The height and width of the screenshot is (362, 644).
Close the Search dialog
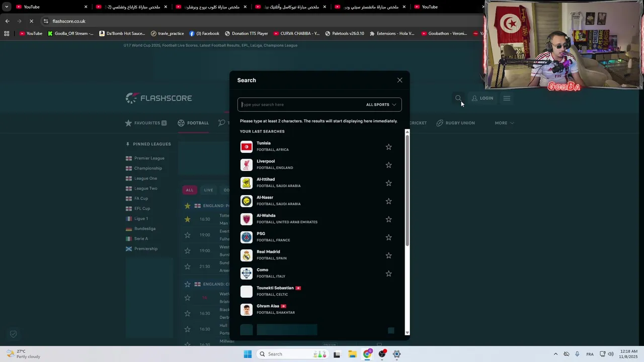399,80
